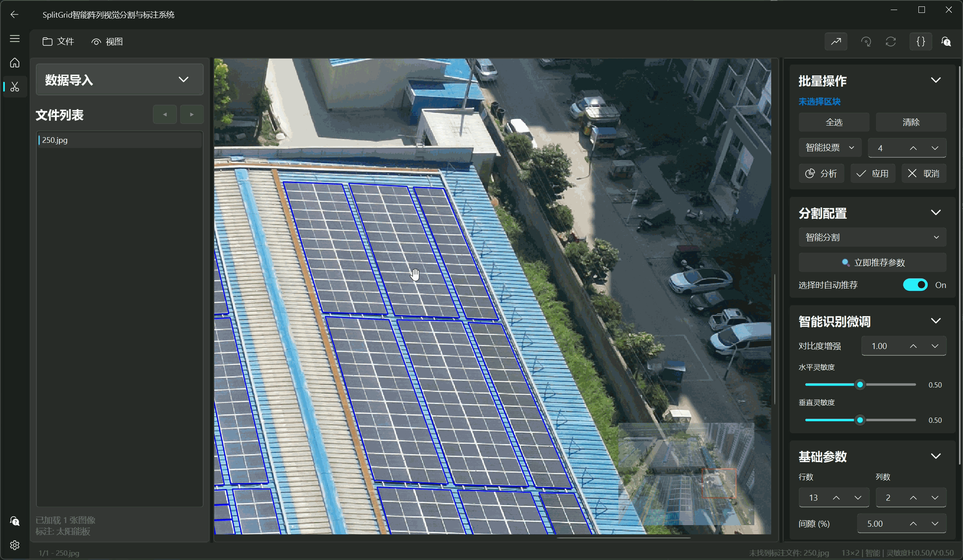The height and width of the screenshot is (560, 963).
Task: Click 立即推荐参数 button
Action: pyautogui.click(x=872, y=263)
